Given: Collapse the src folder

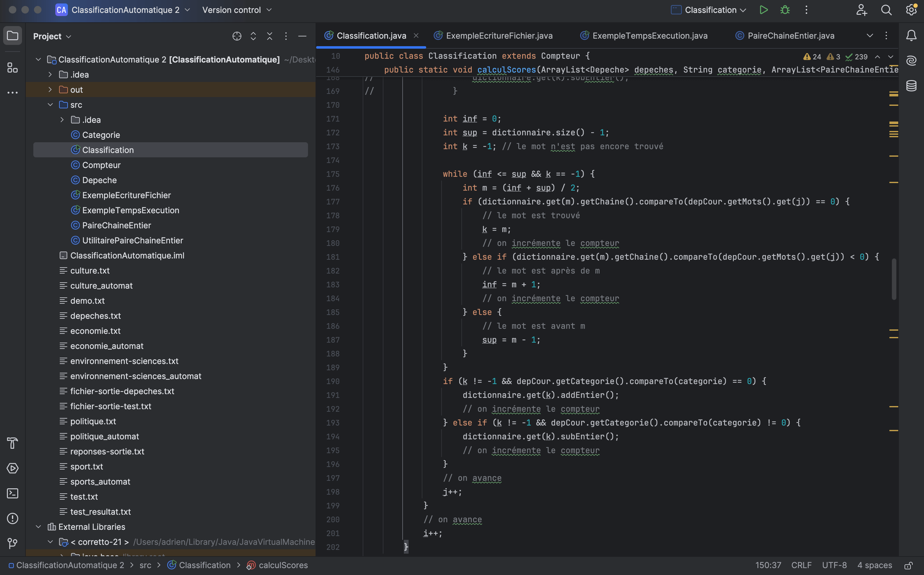Looking at the screenshot, I should point(50,105).
